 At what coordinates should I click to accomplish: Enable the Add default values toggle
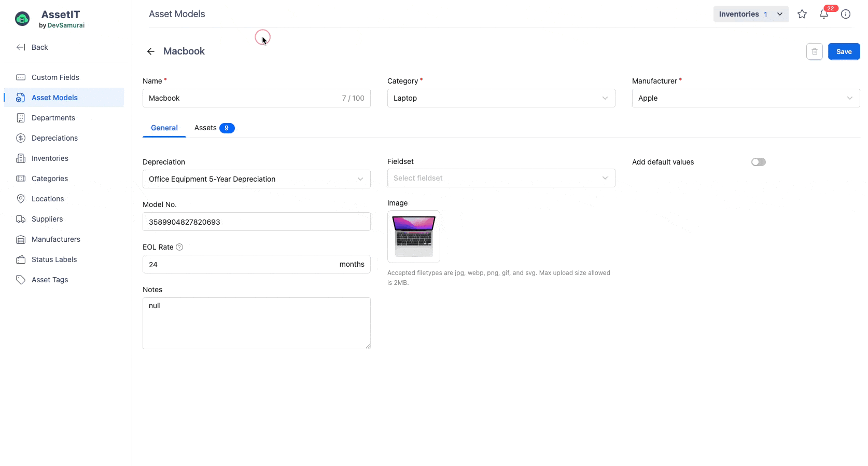tap(758, 162)
